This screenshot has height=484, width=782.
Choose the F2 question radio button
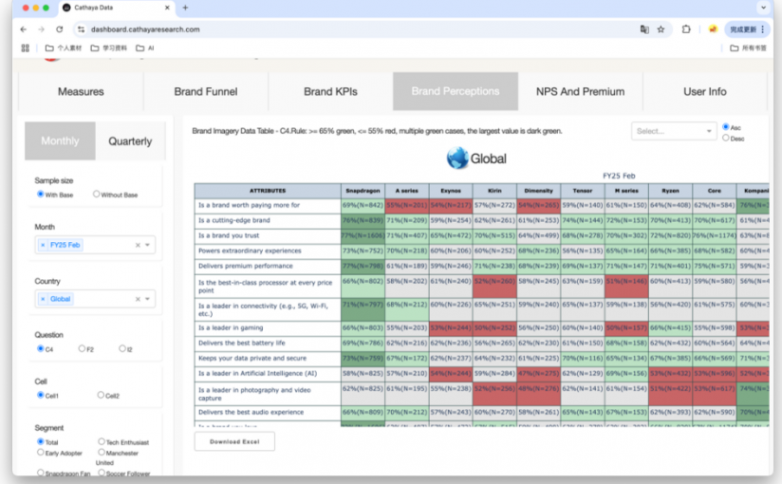[81, 349]
